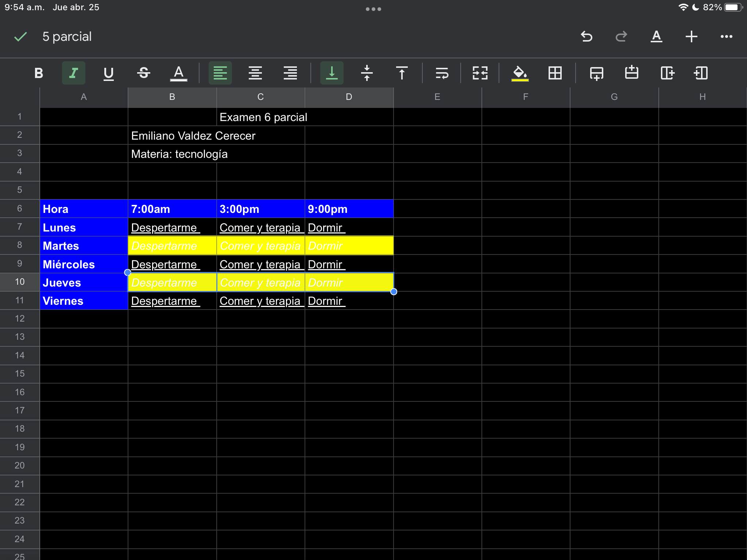This screenshot has width=747, height=560.
Task: Center-align text horizontally
Action: pos(255,73)
